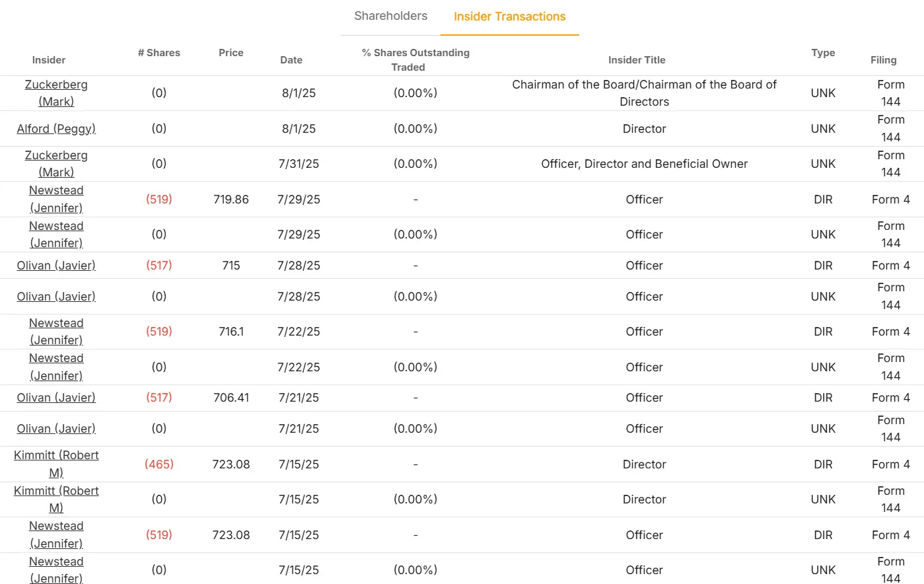Viewport: 924px width, 584px height.
Task: Sort by the # Shares column header
Action: 159,53
